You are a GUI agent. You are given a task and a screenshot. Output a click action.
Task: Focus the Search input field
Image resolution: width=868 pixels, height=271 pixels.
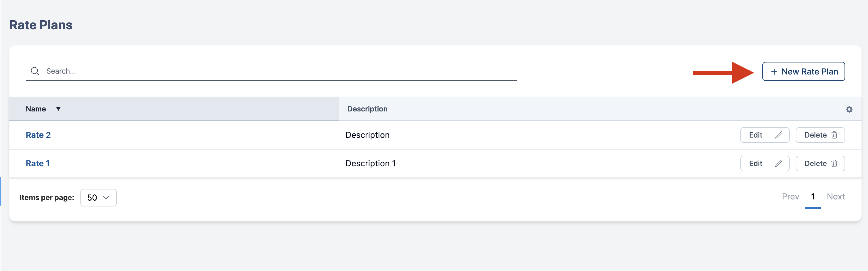click(x=271, y=71)
